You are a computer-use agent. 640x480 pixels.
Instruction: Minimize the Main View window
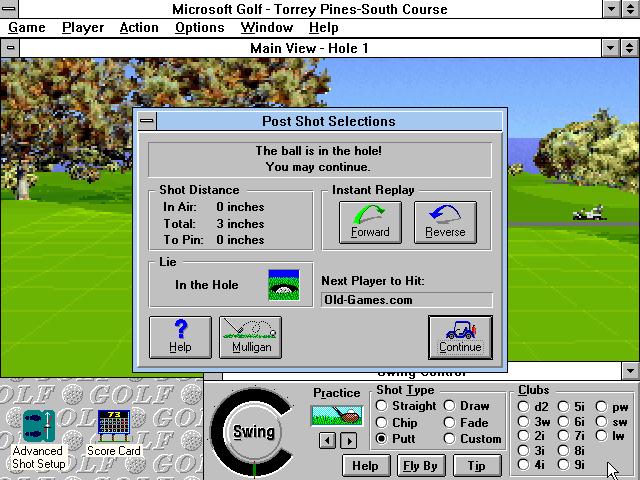point(611,48)
